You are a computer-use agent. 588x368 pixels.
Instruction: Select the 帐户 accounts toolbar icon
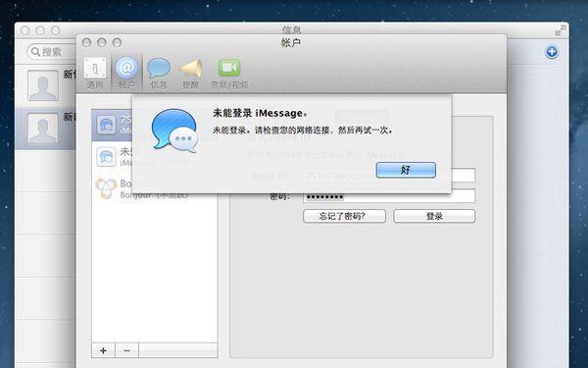pos(126,74)
